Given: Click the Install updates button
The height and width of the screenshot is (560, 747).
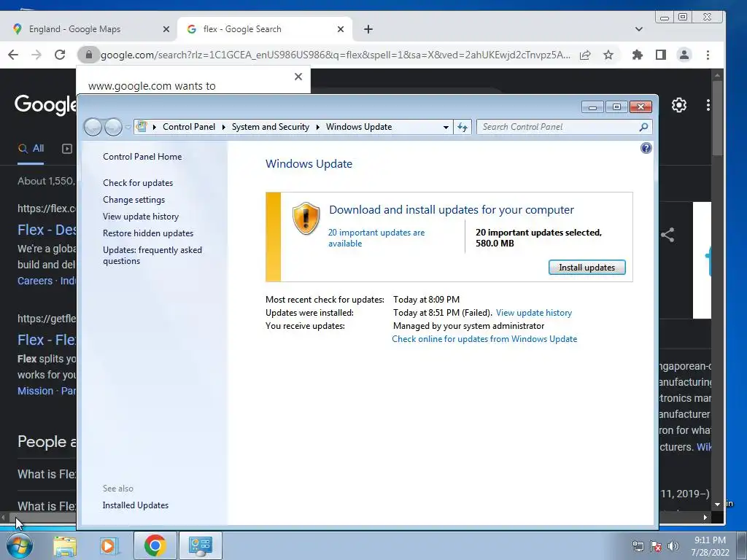Looking at the screenshot, I should coord(587,268).
